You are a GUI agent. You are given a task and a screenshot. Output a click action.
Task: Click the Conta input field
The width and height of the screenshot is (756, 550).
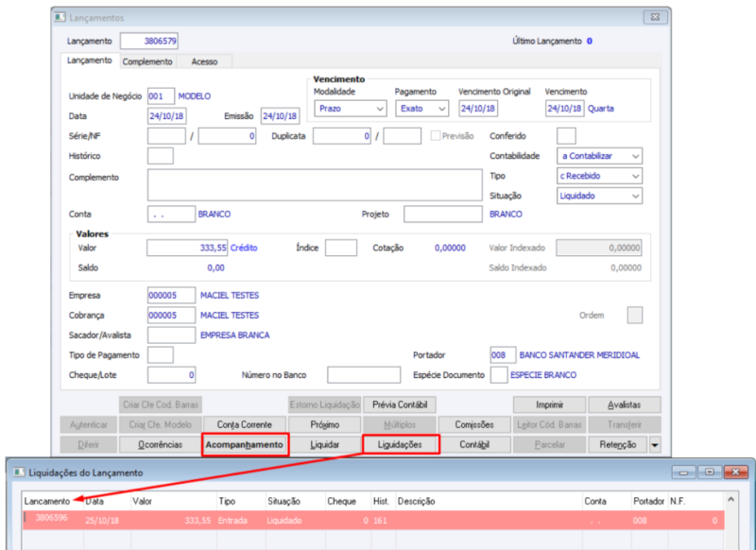point(172,214)
